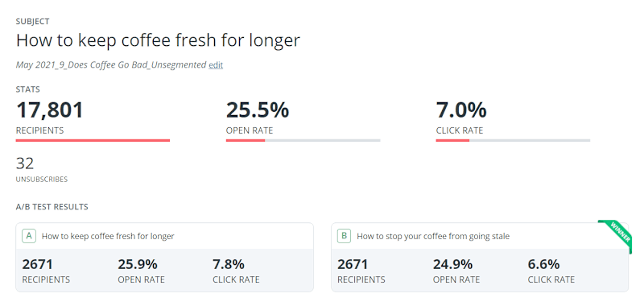Click variant B 6.6% click rate

click(543, 264)
